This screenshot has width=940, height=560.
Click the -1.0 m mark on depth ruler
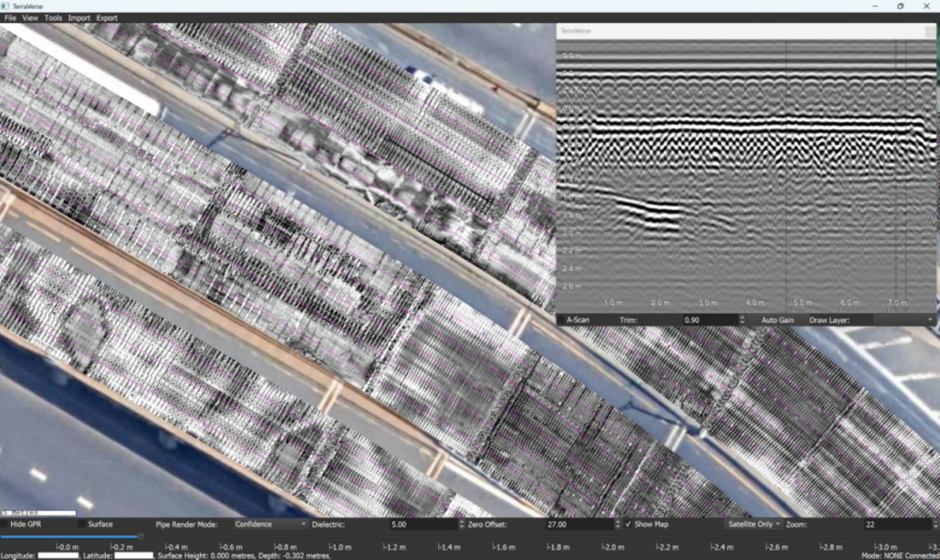click(339, 547)
